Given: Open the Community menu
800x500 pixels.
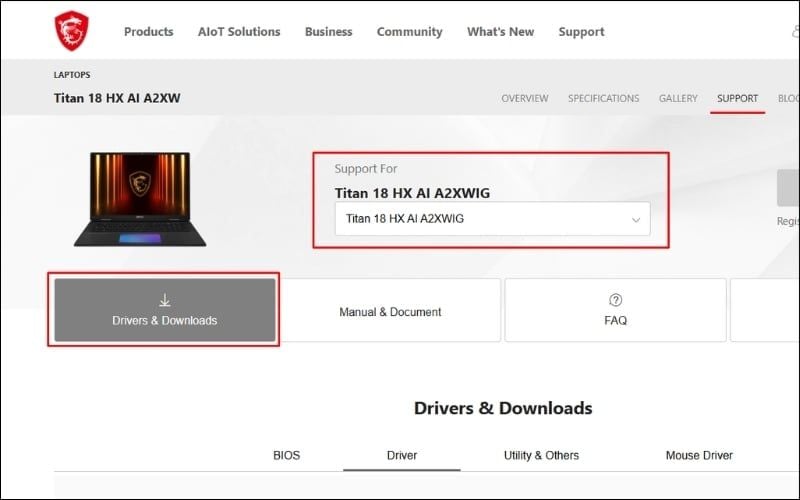Looking at the screenshot, I should coord(409,32).
